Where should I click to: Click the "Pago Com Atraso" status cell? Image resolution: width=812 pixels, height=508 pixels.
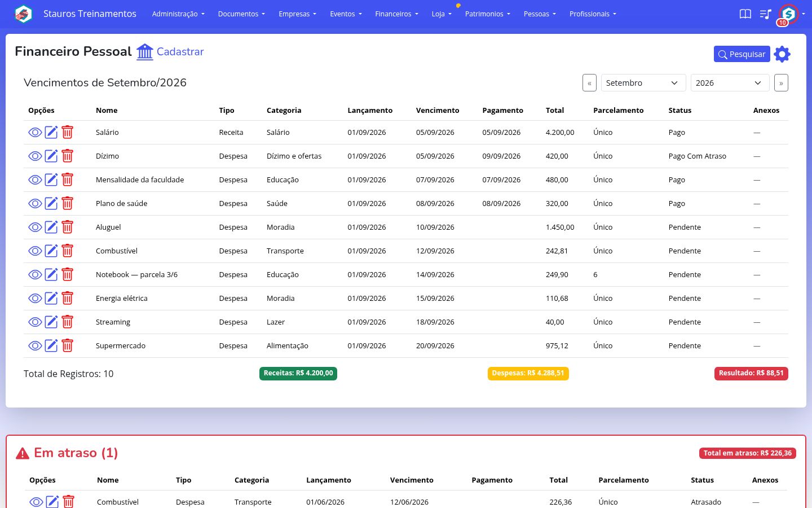tap(697, 156)
